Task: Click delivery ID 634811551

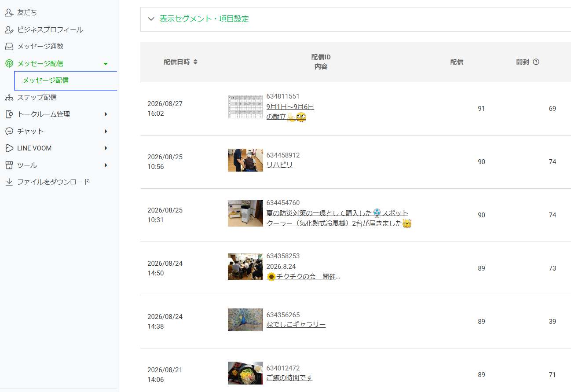Action: tap(283, 96)
